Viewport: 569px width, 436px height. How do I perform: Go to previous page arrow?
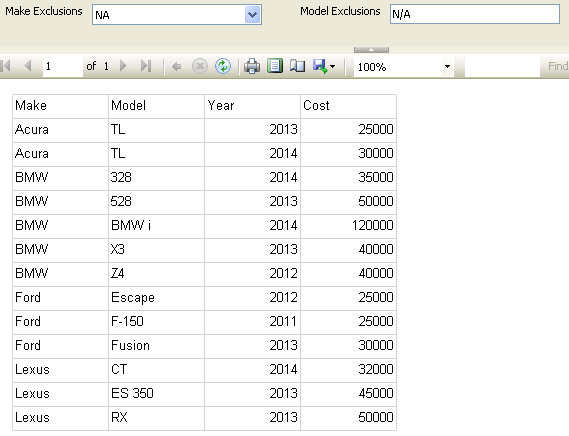(x=28, y=66)
